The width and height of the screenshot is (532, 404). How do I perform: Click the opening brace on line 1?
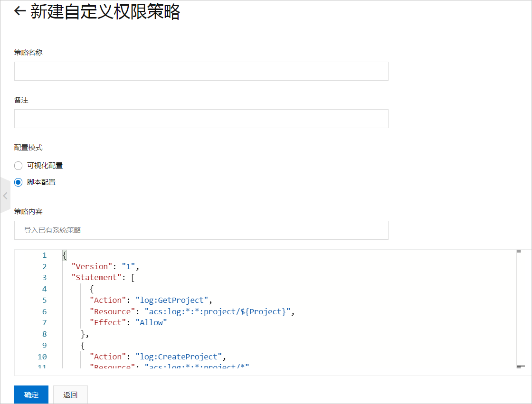point(65,255)
